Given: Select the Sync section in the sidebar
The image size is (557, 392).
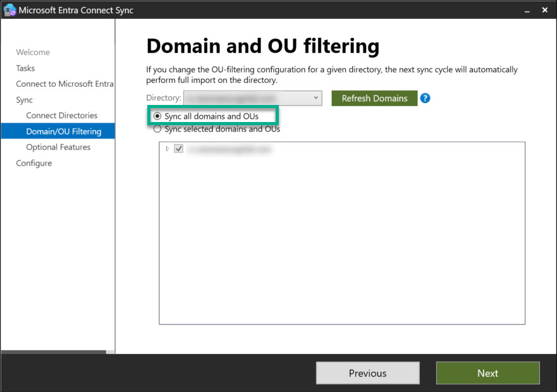Looking at the screenshot, I should pos(24,100).
